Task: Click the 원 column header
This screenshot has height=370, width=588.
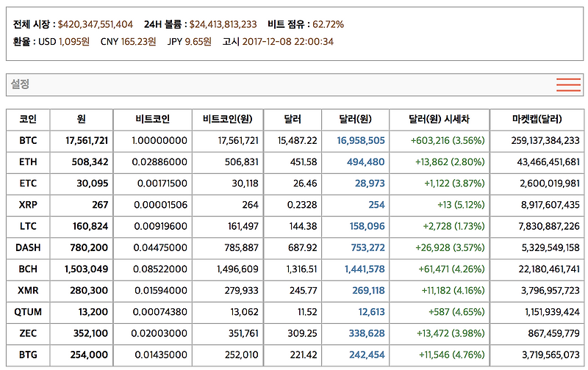Action: point(82,119)
